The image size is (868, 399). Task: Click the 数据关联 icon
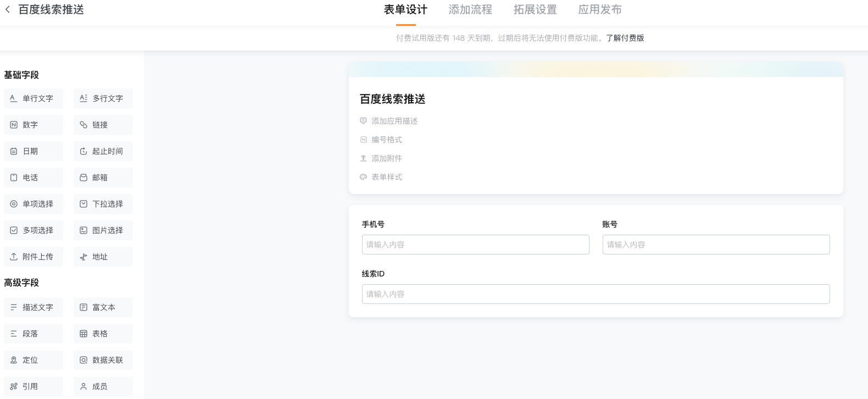point(84,360)
